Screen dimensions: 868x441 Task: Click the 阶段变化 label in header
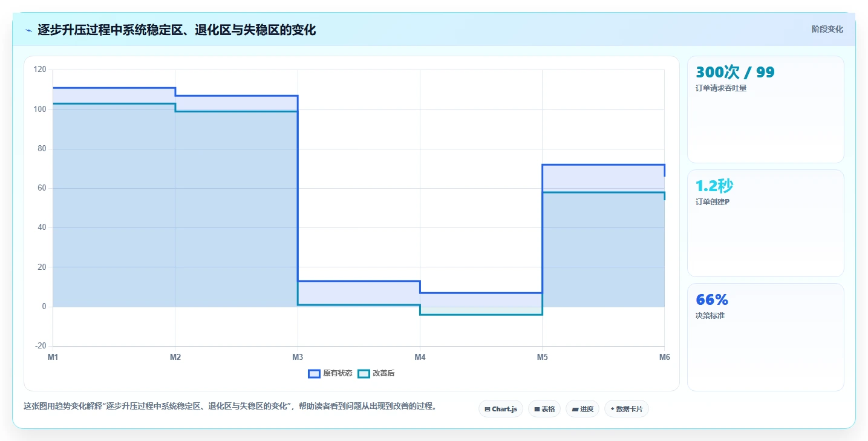[827, 29]
